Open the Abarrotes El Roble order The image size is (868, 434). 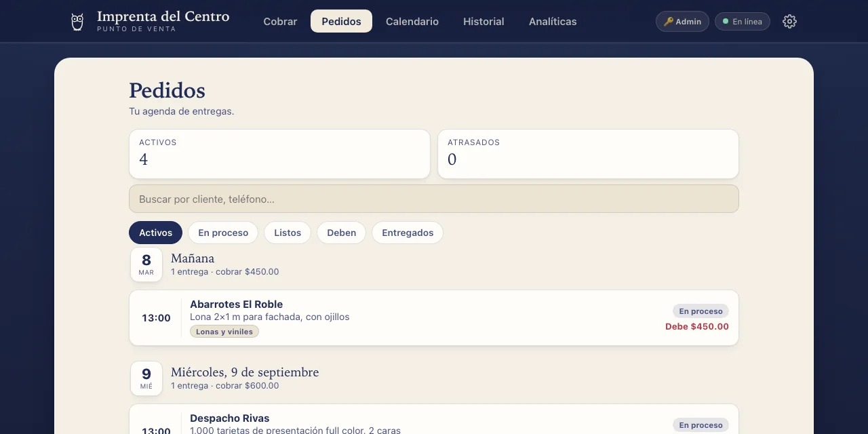click(x=434, y=318)
